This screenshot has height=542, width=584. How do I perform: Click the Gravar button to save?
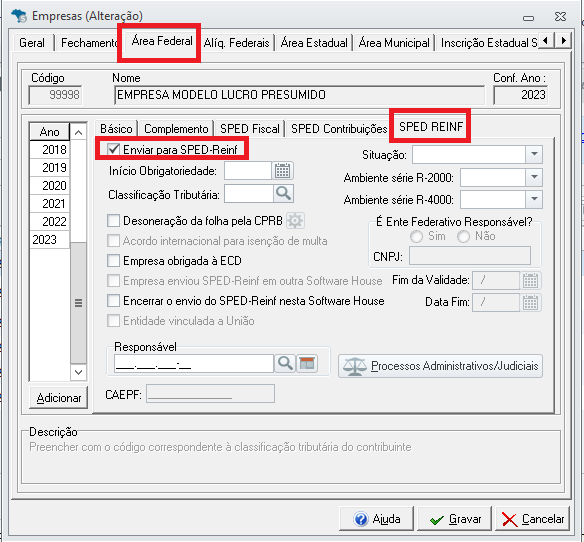454,519
